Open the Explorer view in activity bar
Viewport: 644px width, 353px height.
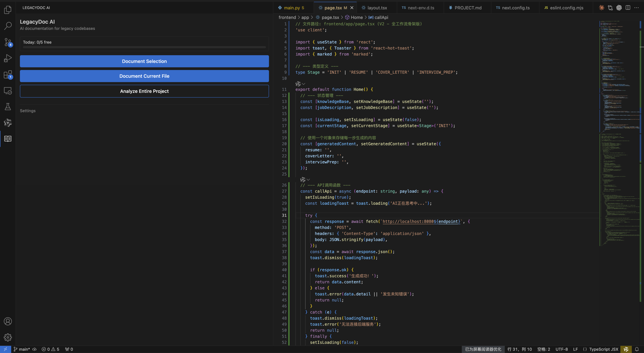[x=8, y=10]
